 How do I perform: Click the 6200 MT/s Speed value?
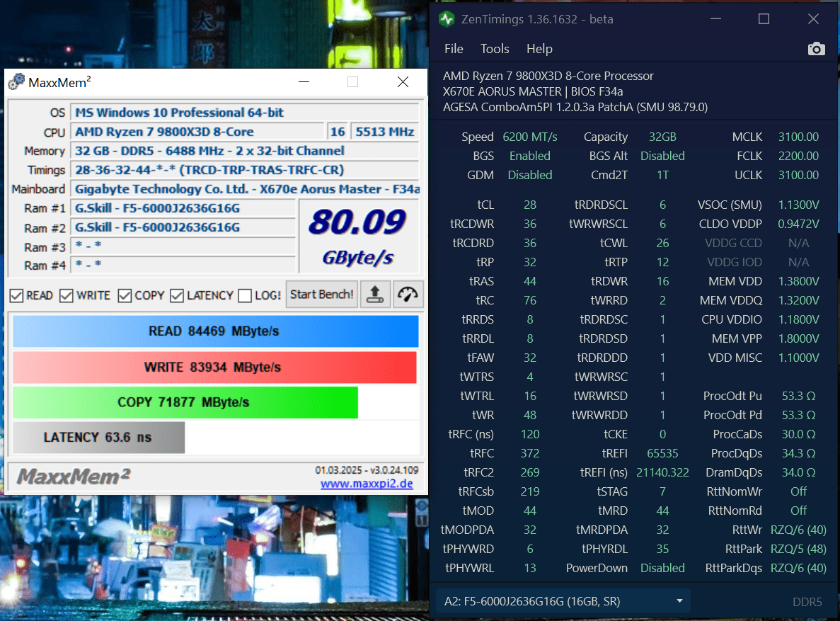[x=530, y=137]
